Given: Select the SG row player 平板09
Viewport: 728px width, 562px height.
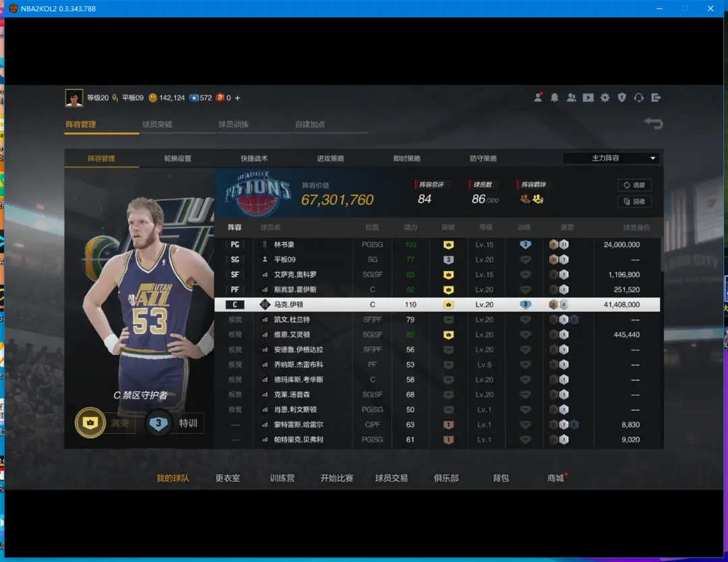Looking at the screenshot, I should pyautogui.click(x=437, y=259).
